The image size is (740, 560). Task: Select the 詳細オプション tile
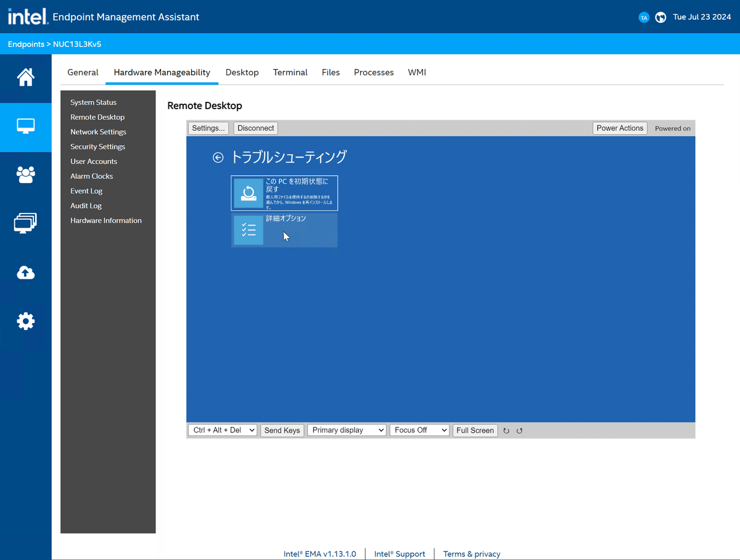click(284, 230)
